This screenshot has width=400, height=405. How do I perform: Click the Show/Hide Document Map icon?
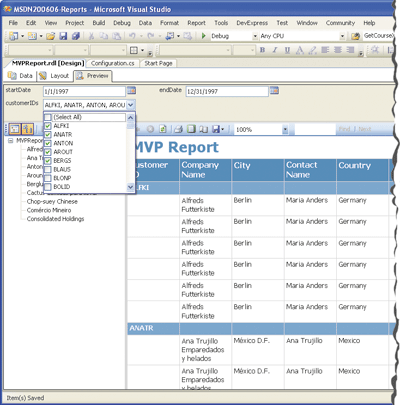15,129
